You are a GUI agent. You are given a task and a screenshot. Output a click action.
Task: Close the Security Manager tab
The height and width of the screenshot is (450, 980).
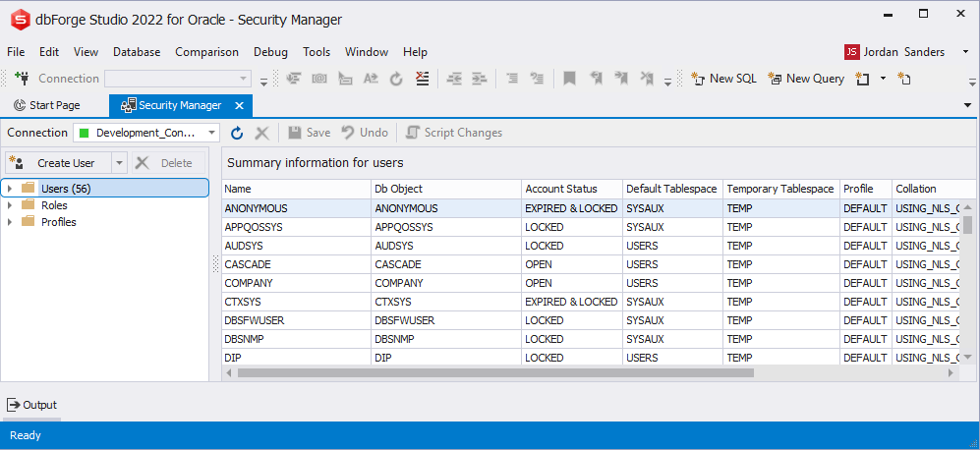tap(239, 106)
